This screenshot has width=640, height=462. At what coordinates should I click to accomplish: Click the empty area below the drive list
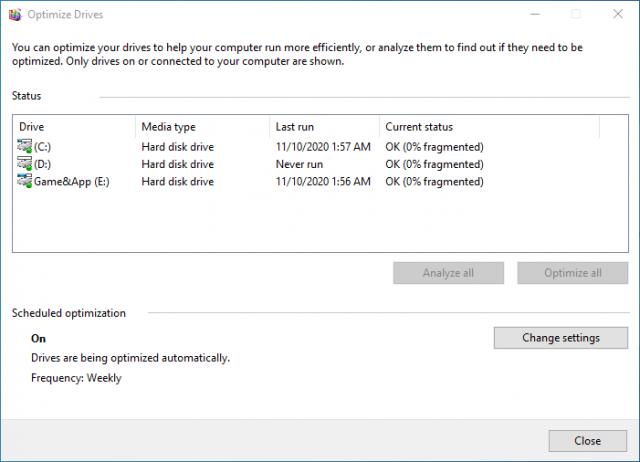[x=300, y=225]
